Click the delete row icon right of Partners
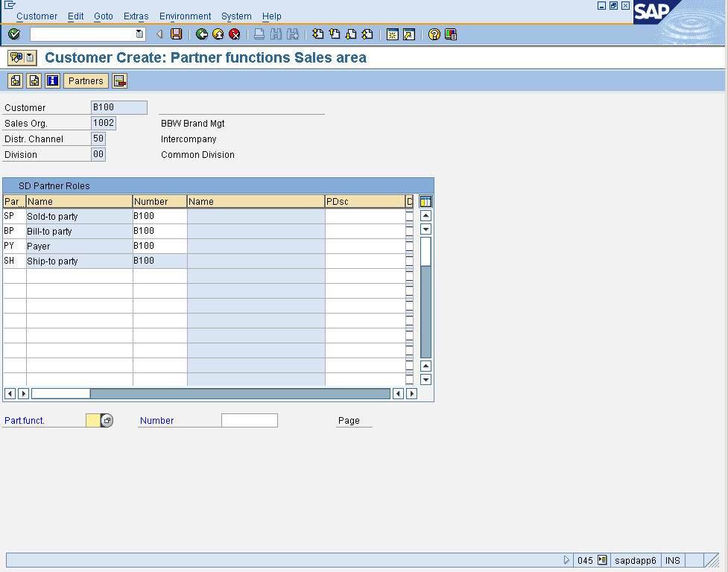The image size is (728, 572). coord(120,80)
